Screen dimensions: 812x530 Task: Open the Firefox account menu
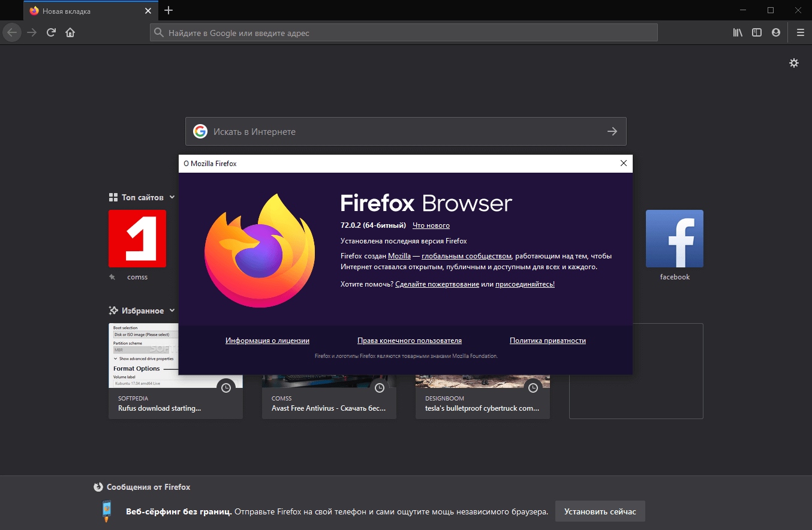775,32
